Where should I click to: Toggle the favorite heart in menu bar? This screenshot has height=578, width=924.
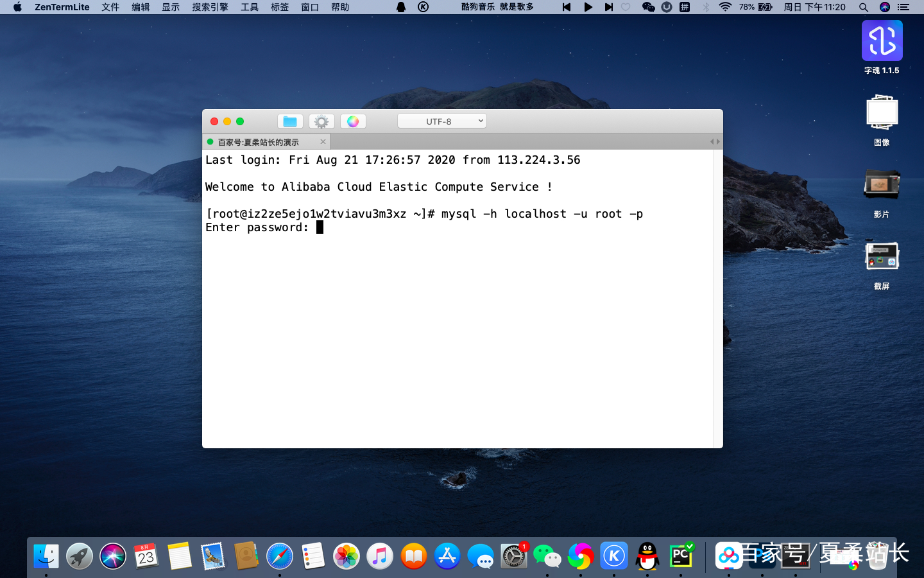click(626, 7)
